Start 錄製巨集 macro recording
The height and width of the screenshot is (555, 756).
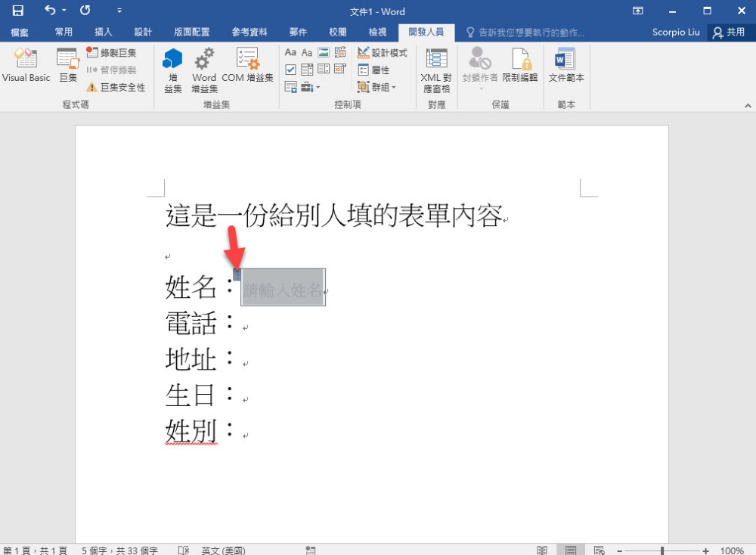pyautogui.click(x=111, y=53)
